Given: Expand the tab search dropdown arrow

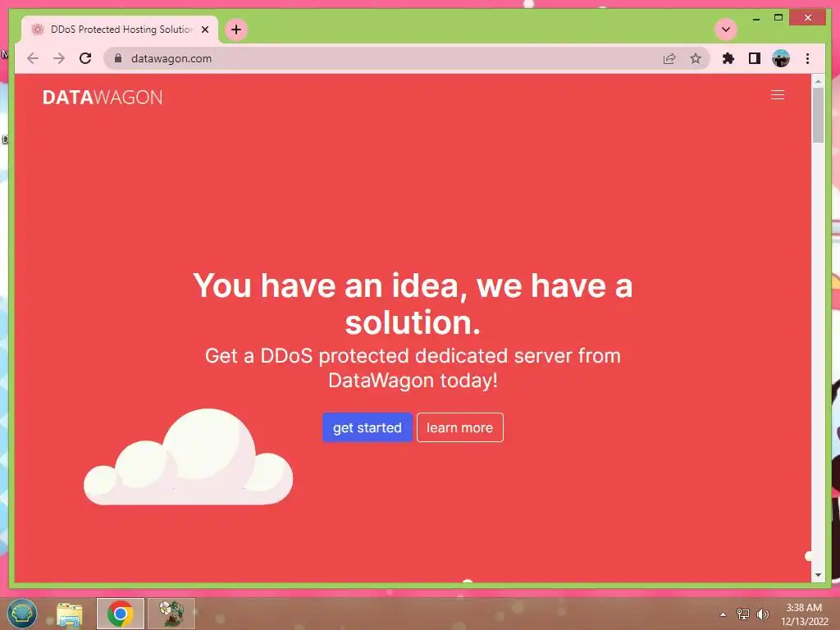Looking at the screenshot, I should [x=726, y=30].
